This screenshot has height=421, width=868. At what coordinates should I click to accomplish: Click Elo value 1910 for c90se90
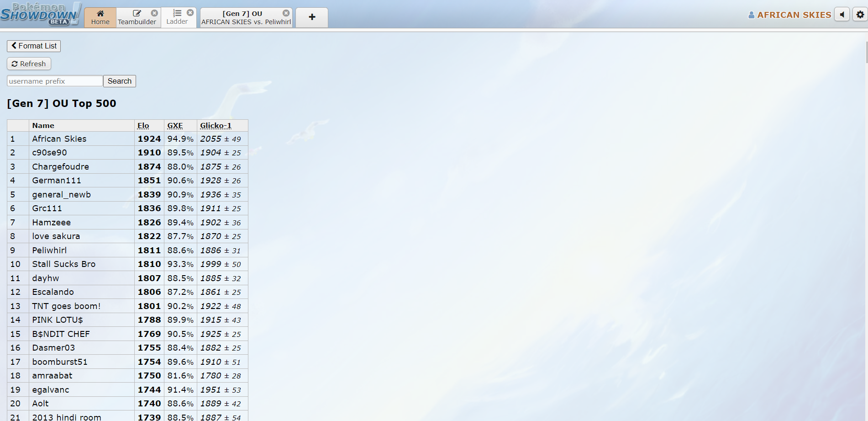tap(149, 153)
